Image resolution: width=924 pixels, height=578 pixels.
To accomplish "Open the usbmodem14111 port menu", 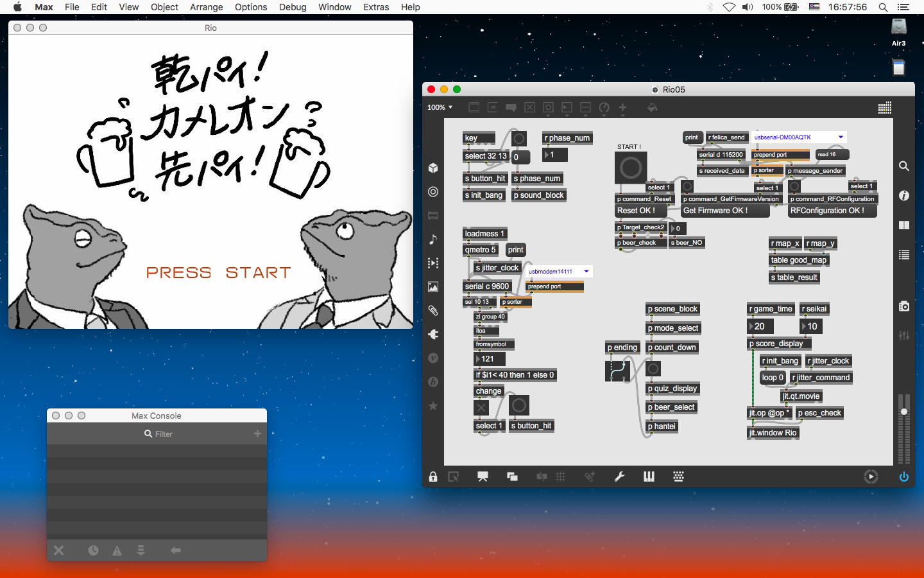I will (558, 272).
